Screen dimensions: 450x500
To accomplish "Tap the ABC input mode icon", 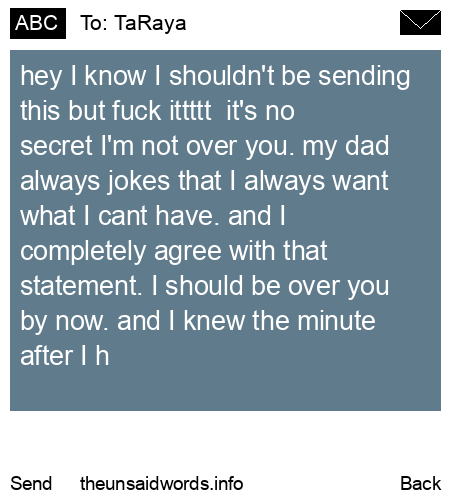I will [38, 23].
